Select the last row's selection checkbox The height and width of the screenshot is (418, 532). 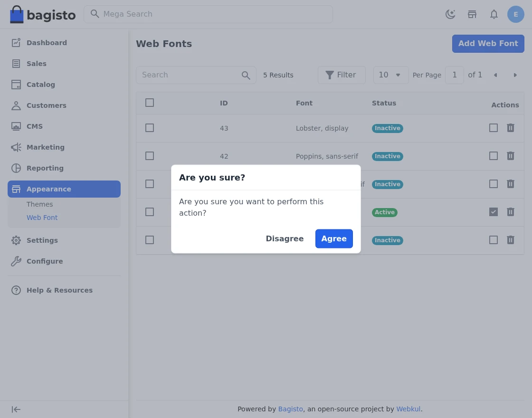click(x=150, y=240)
